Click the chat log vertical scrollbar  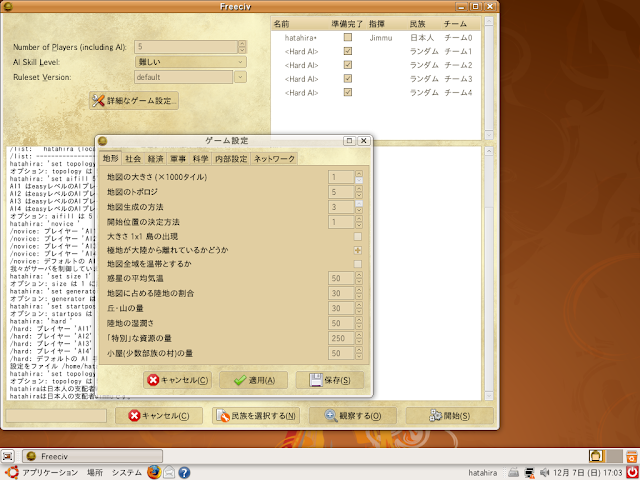(x=489, y=273)
